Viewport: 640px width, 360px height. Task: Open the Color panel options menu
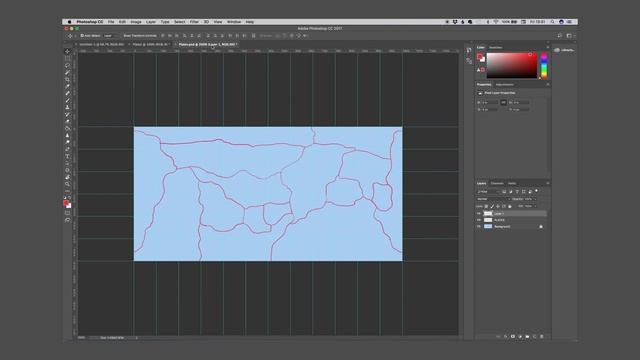(x=548, y=47)
